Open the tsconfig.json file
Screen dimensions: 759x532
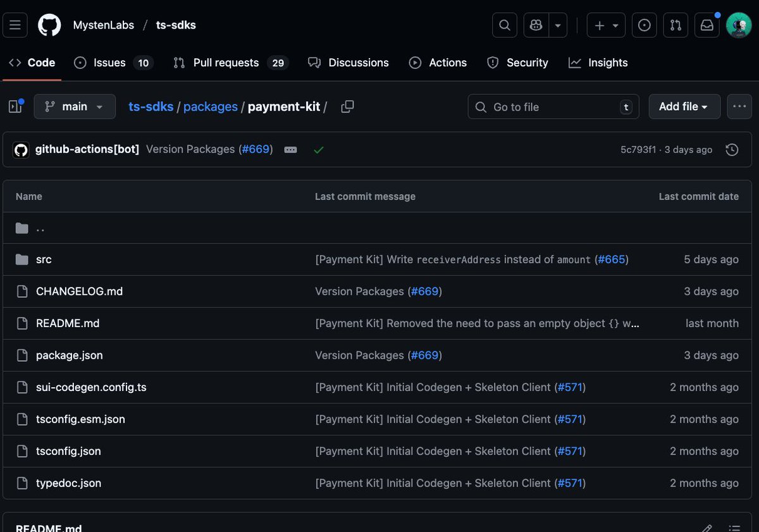click(68, 451)
